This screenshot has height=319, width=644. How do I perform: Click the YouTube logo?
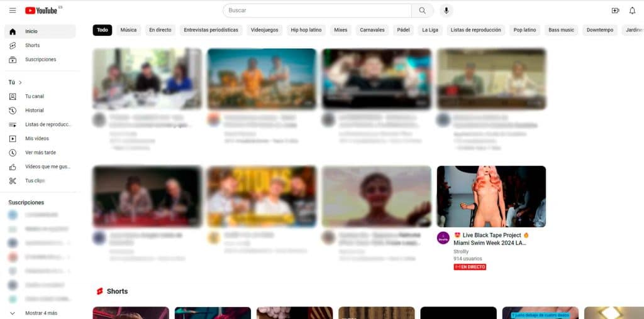pos(42,11)
